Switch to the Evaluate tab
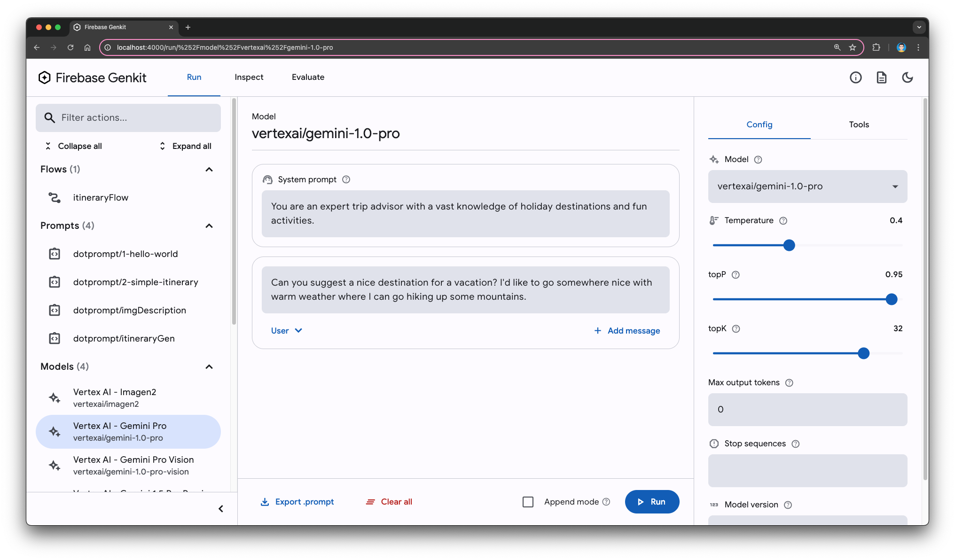955x560 pixels. [x=308, y=78]
